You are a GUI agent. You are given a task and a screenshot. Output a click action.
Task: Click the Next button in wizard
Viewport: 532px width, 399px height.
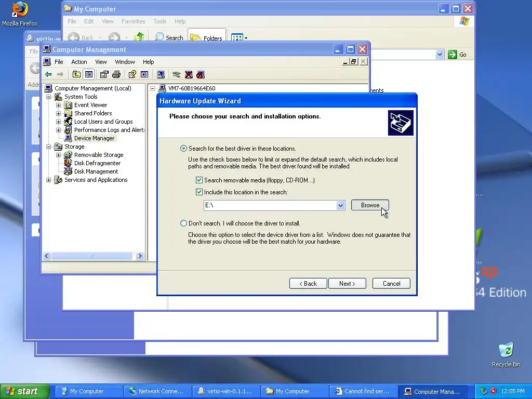(x=347, y=284)
